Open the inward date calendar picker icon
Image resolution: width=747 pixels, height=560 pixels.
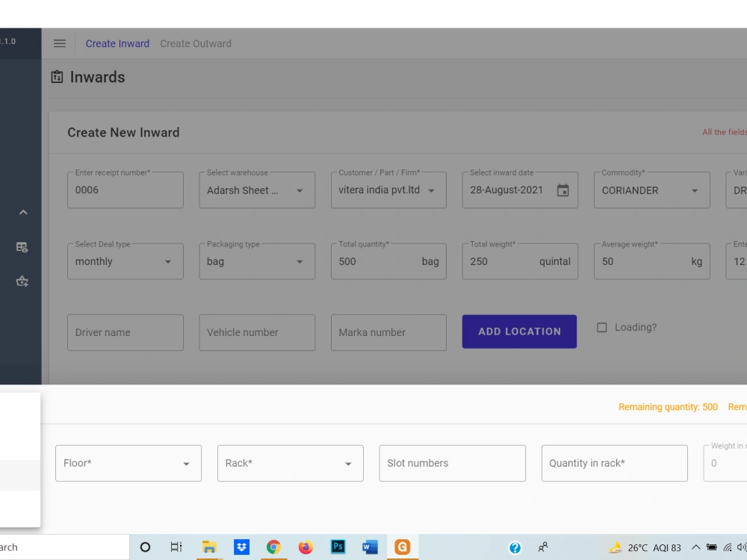pyautogui.click(x=562, y=190)
